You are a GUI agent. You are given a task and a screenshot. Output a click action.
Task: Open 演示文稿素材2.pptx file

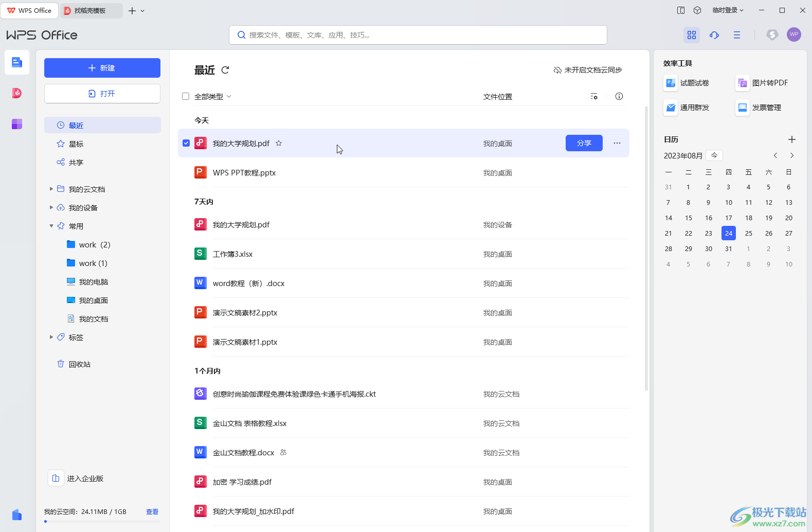(404, 313)
